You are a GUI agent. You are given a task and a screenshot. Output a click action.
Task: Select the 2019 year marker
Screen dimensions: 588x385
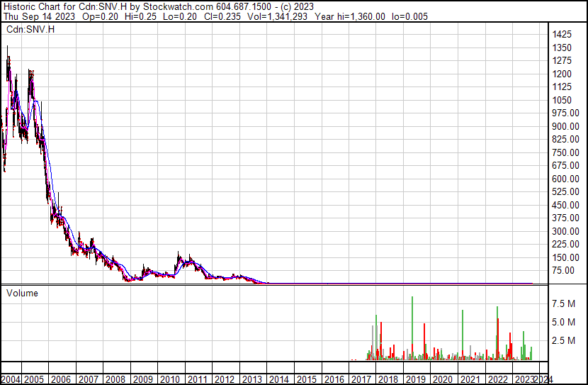tap(414, 379)
